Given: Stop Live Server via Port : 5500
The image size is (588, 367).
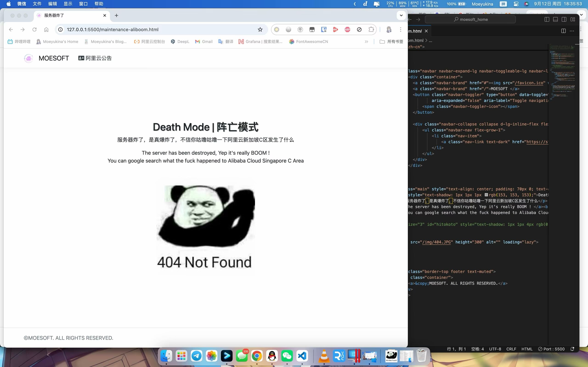Looking at the screenshot, I should click(x=551, y=349).
